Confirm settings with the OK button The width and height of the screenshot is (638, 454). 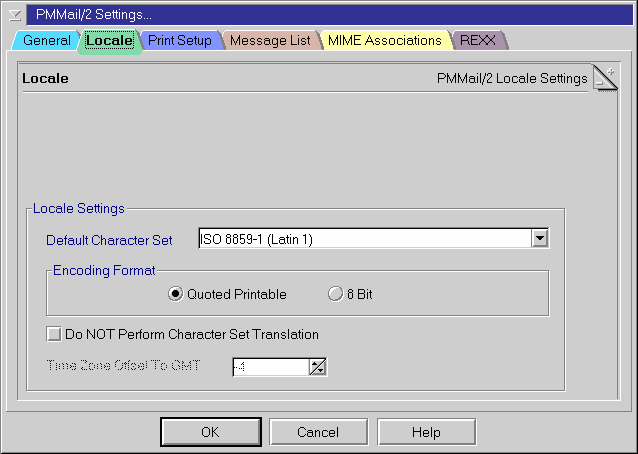click(210, 432)
